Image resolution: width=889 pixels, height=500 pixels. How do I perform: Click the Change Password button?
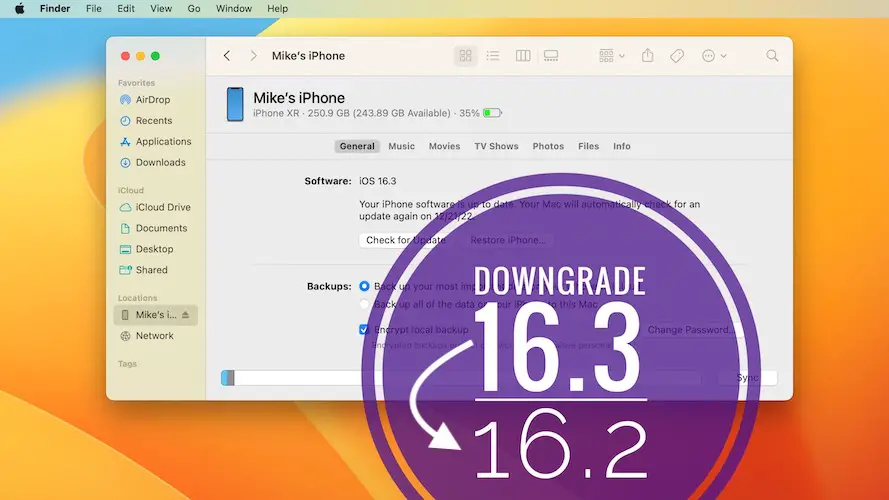tap(690, 329)
